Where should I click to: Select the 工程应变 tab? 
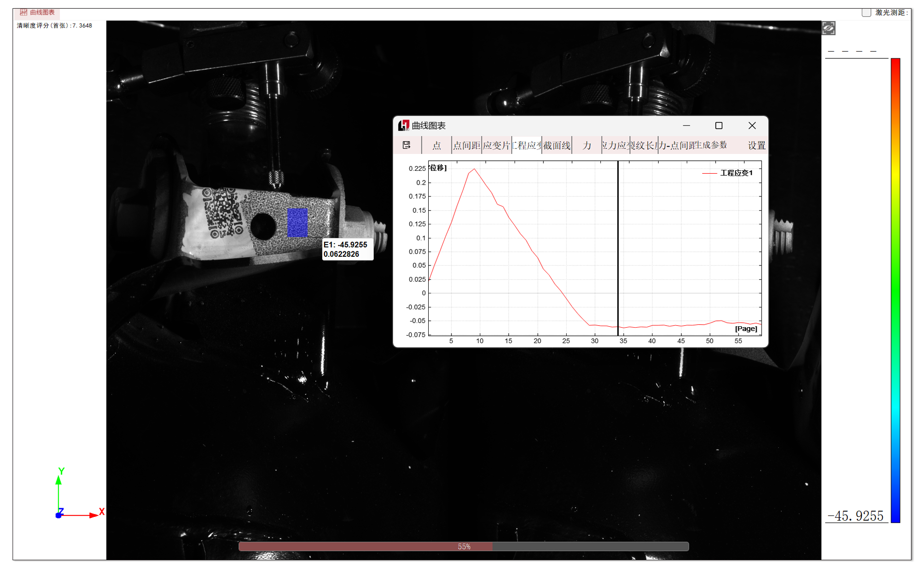pos(527,146)
